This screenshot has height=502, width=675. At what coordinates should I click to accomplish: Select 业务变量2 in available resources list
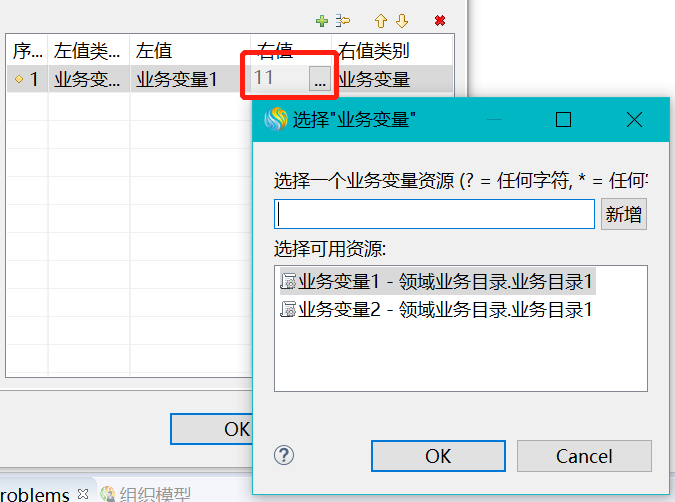point(437,310)
